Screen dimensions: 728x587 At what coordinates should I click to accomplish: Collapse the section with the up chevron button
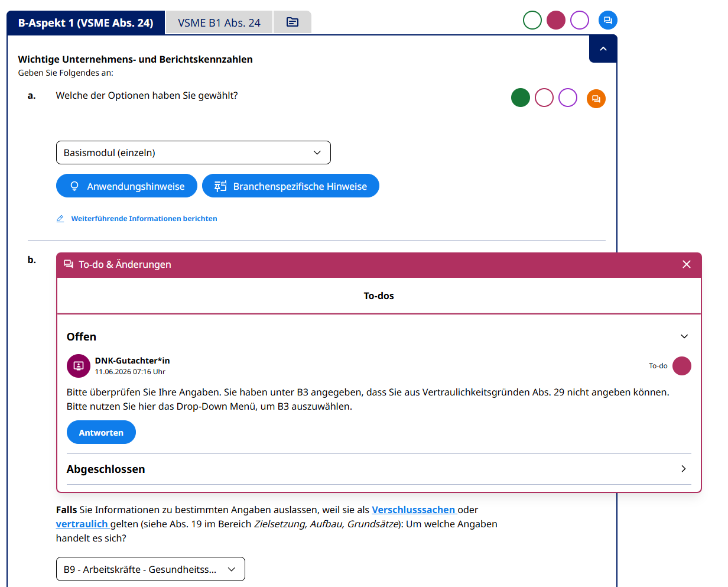(603, 48)
